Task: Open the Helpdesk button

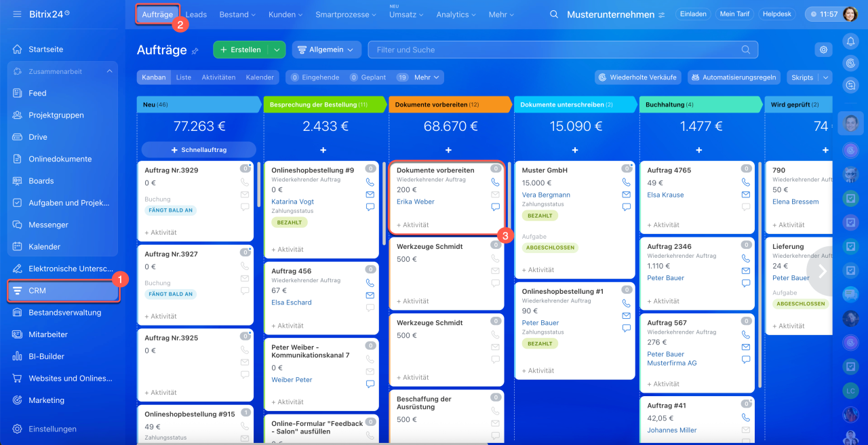Action: [777, 14]
